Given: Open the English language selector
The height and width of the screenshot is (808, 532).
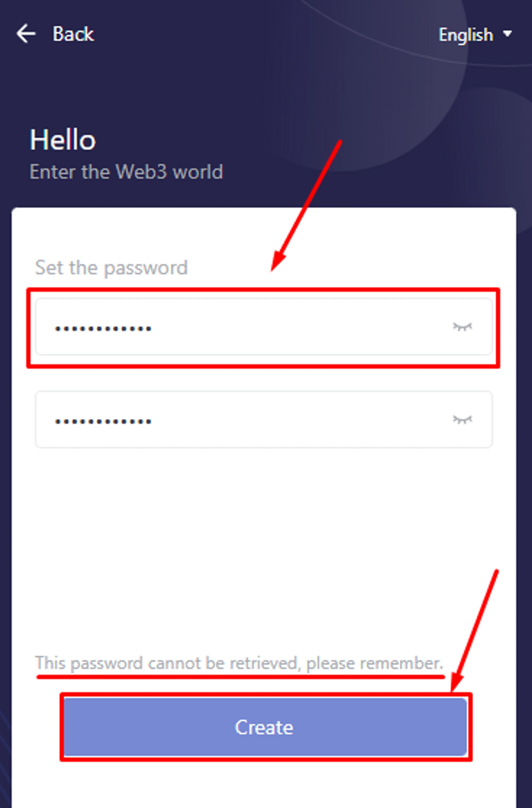Looking at the screenshot, I should (x=465, y=35).
